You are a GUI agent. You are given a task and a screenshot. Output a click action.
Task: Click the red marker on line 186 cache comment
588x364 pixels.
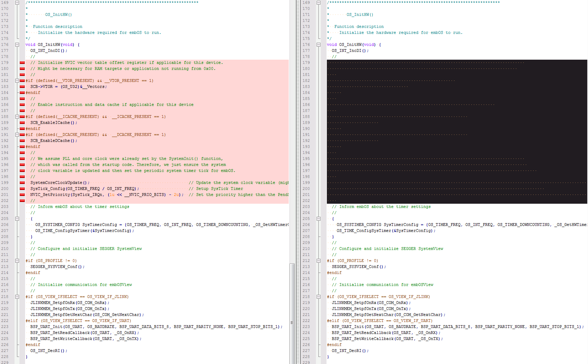coord(22,105)
